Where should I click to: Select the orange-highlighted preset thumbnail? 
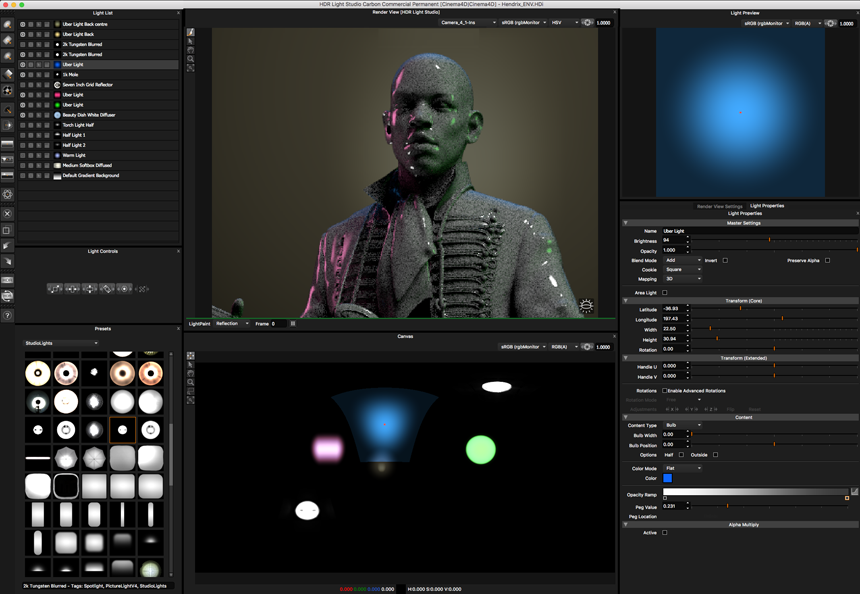122,429
